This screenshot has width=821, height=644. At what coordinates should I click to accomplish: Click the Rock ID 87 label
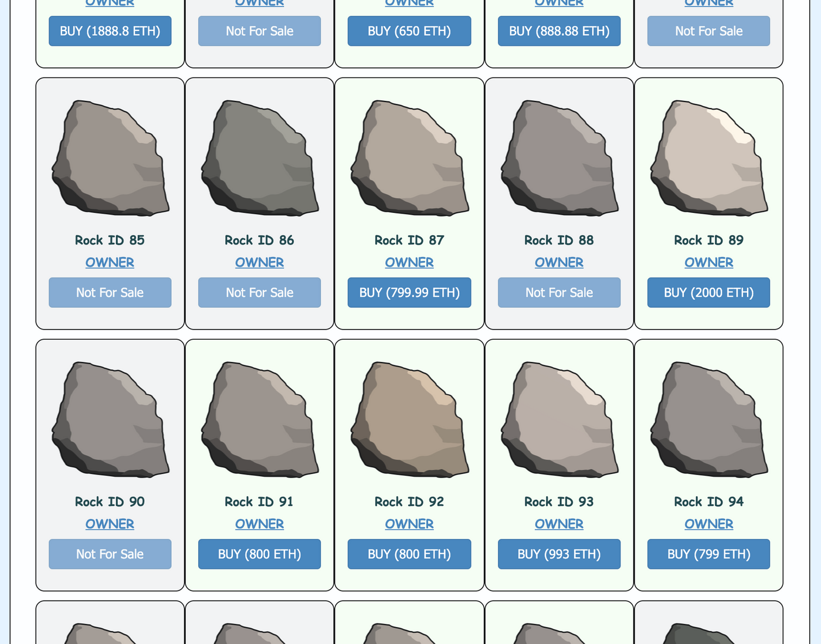tap(409, 240)
